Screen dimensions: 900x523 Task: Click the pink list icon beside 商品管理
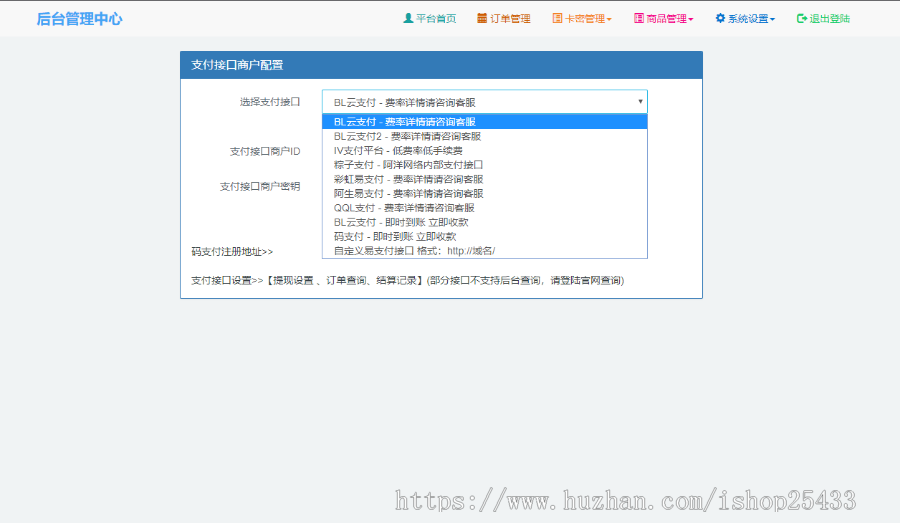click(x=639, y=18)
